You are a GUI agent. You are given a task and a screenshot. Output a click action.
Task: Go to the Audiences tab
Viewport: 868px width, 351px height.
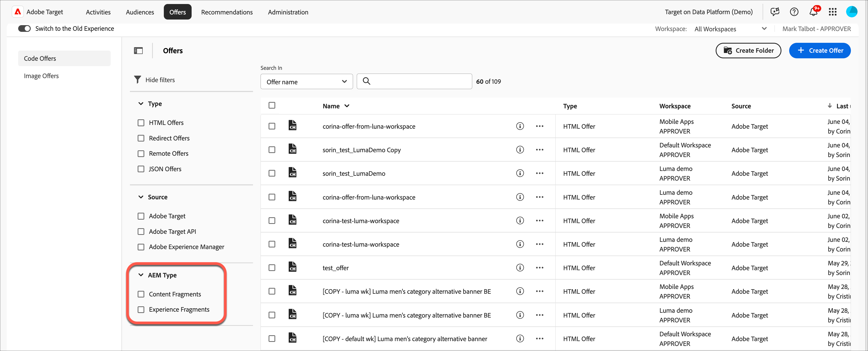[x=140, y=12]
